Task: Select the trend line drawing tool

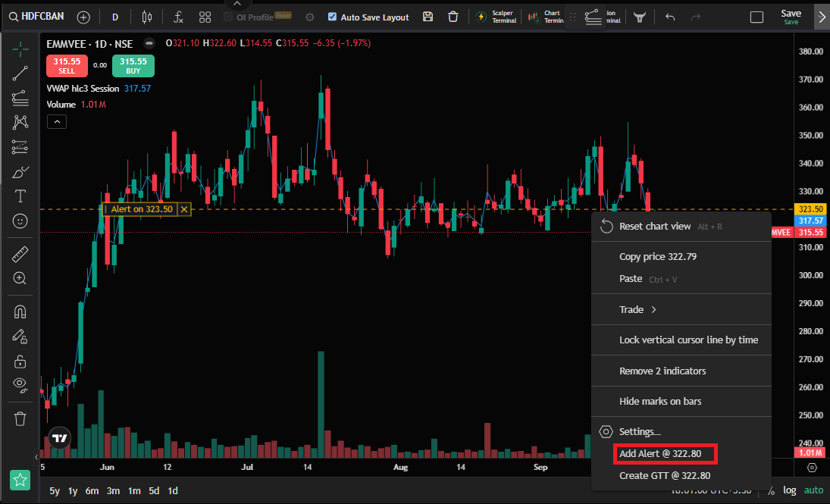Action: [x=20, y=74]
